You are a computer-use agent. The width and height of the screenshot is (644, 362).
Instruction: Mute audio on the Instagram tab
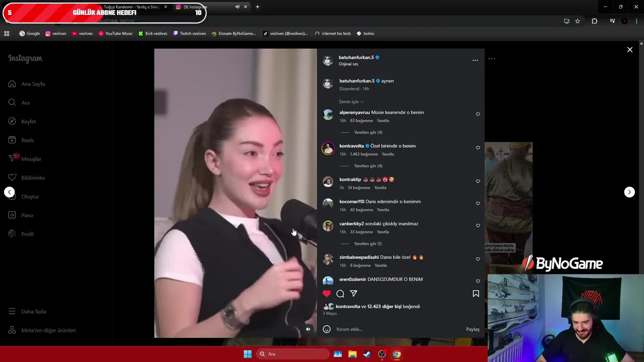click(237, 7)
